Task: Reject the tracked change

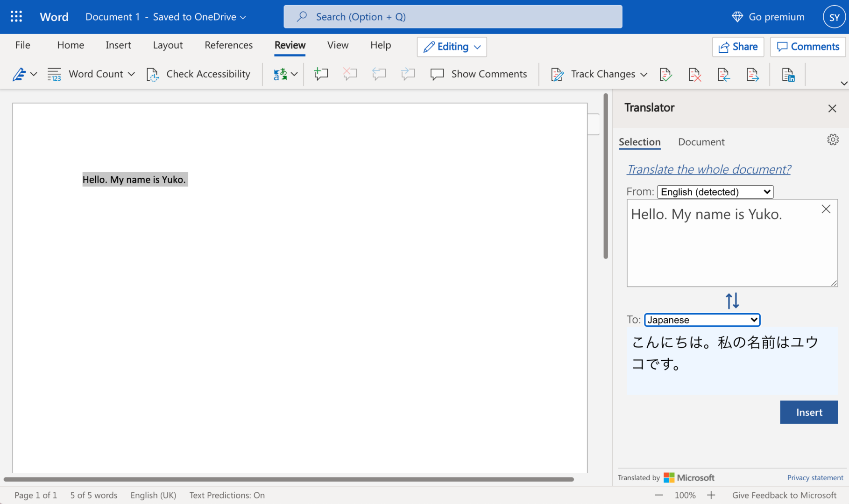Action: [x=694, y=74]
